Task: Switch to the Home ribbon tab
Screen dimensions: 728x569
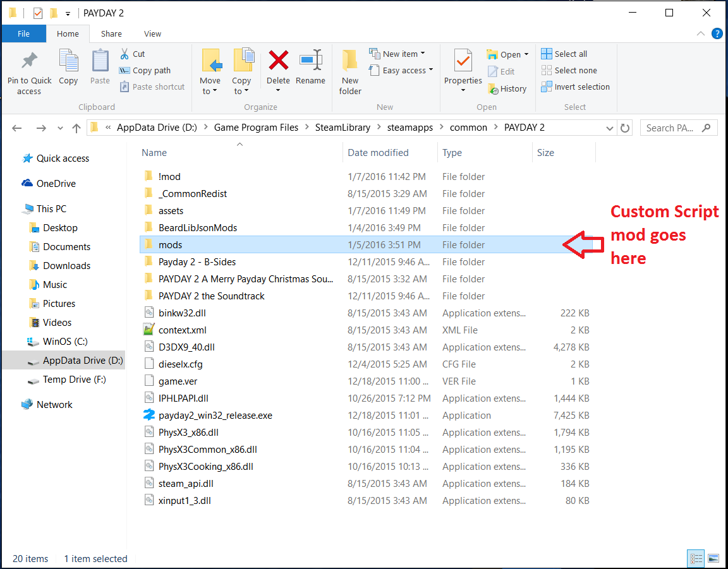Action: 68,33
